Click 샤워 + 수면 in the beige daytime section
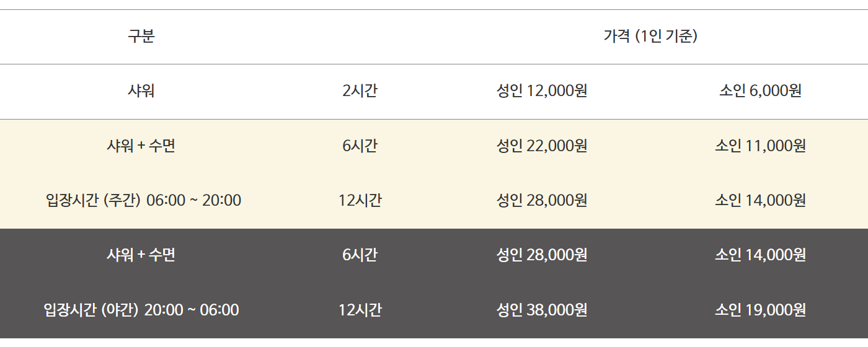868x347 pixels. (x=141, y=146)
